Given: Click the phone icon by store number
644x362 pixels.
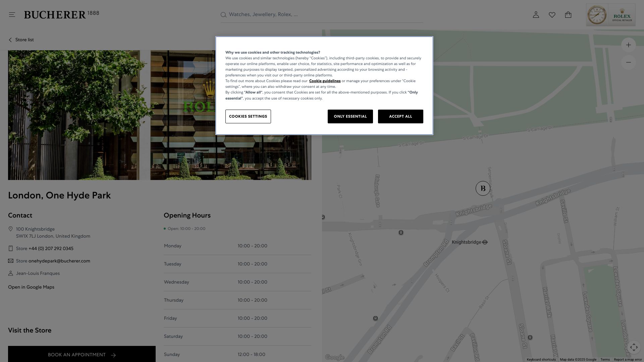Looking at the screenshot, I should pyautogui.click(x=10, y=248).
